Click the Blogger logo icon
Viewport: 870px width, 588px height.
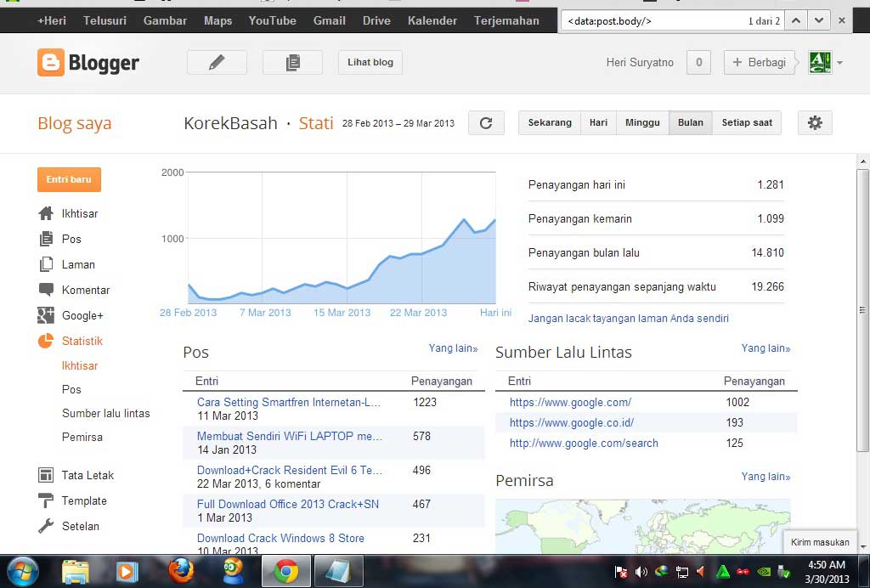(x=50, y=62)
